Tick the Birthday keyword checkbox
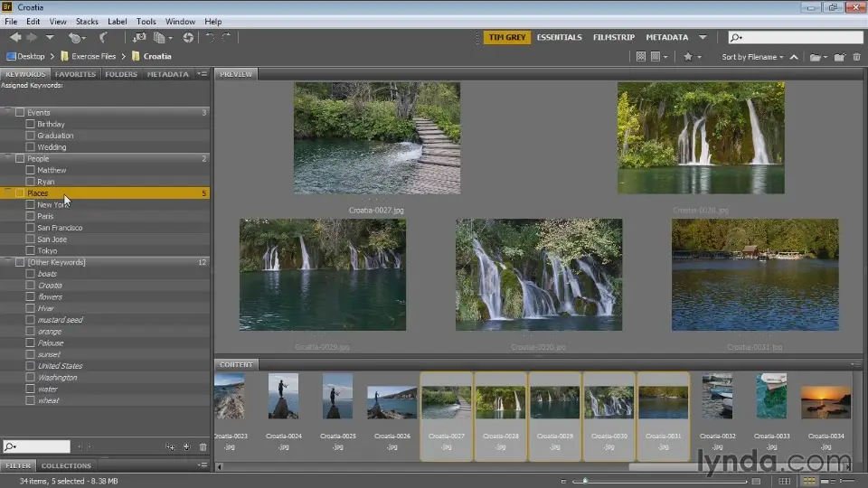The width and height of the screenshot is (868, 488). pos(31,124)
